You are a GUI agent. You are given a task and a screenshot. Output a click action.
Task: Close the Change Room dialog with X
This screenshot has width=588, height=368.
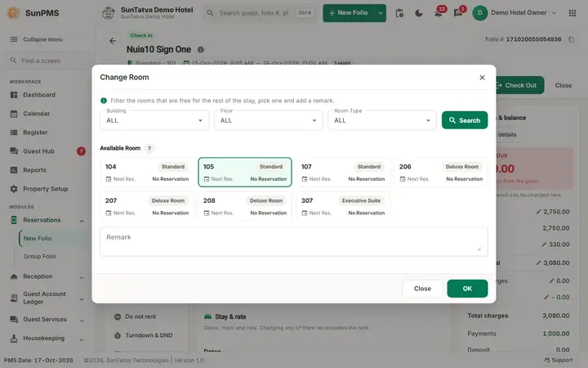482,78
